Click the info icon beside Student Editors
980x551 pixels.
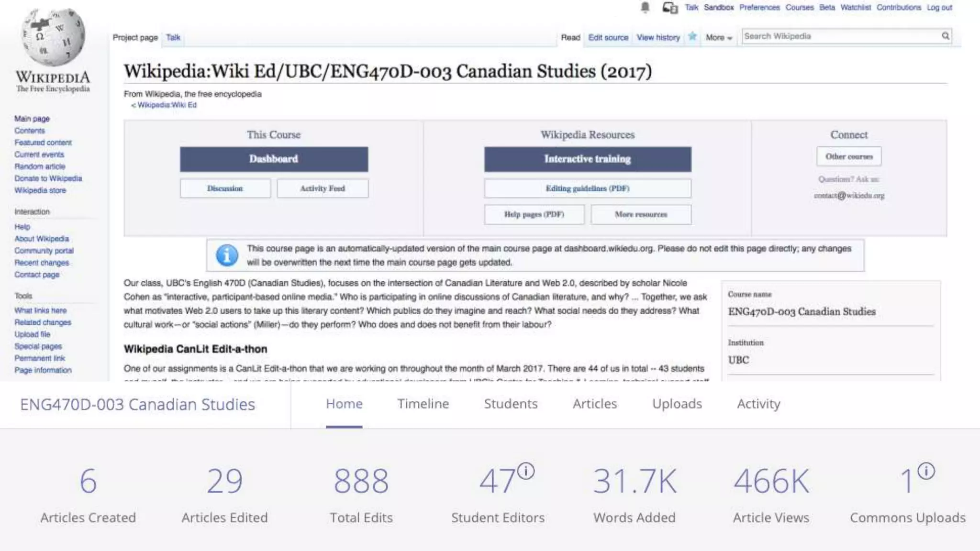526,471
